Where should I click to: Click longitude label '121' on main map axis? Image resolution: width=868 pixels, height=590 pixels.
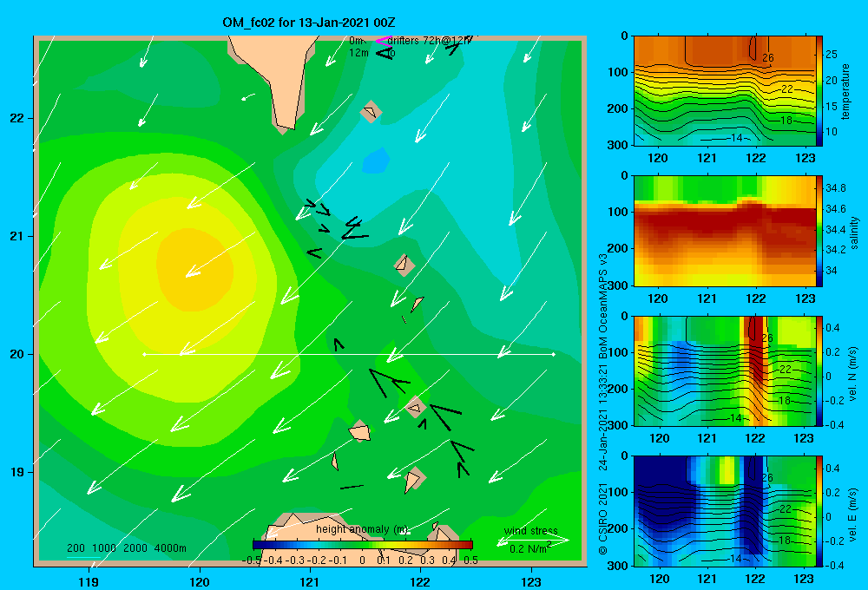point(310,581)
